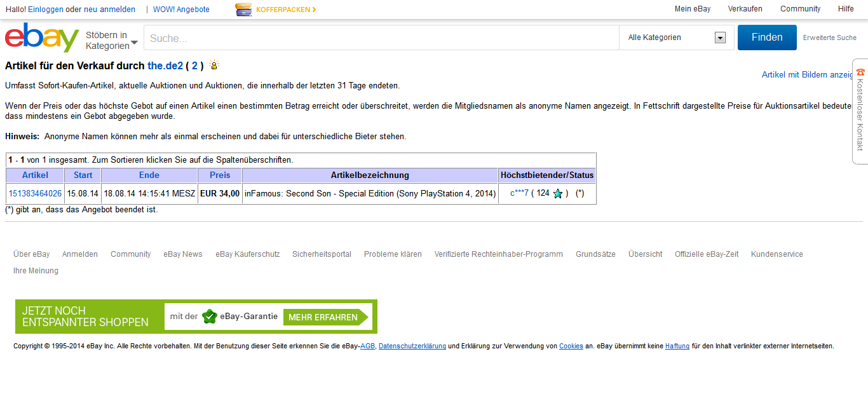The height and width of the screenshot is (403, 868).
Task: Click Ihre Meinung footer link
Action: coord(36,271)
